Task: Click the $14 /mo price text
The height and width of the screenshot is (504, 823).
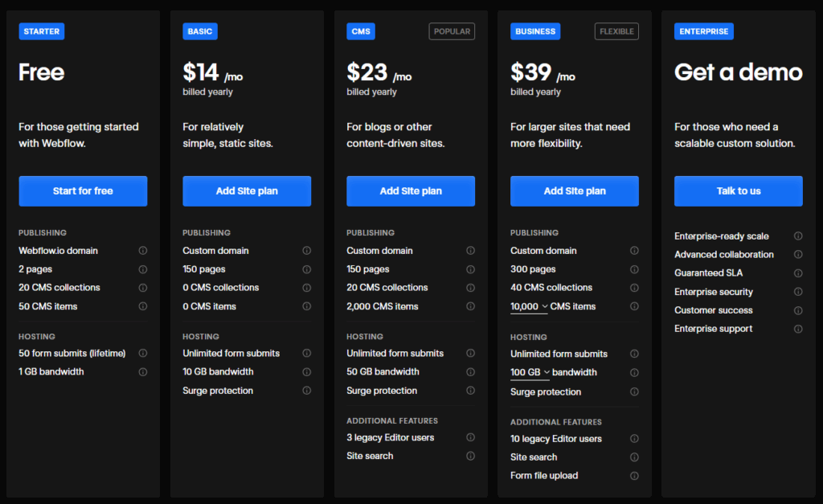Action: tap(212, 72)
